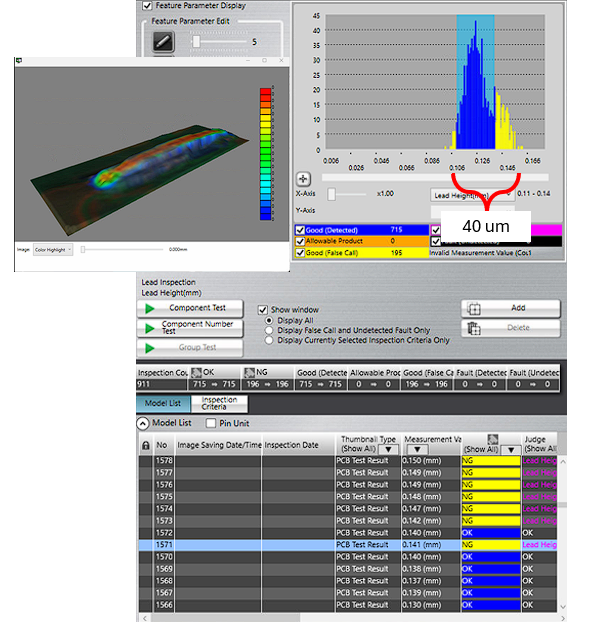Screen dimensions: 590x626
Task: Run Component Number Test play icon
Action: [150, 328]
